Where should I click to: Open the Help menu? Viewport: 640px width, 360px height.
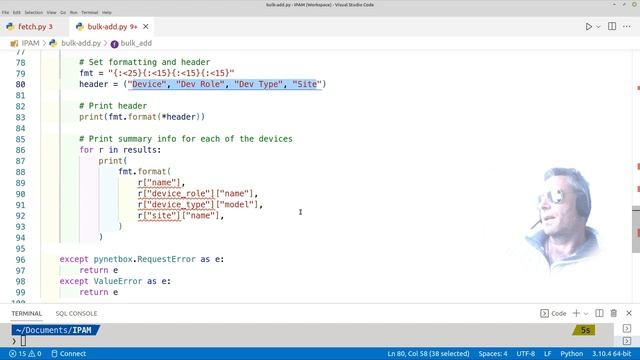(107, 13)
